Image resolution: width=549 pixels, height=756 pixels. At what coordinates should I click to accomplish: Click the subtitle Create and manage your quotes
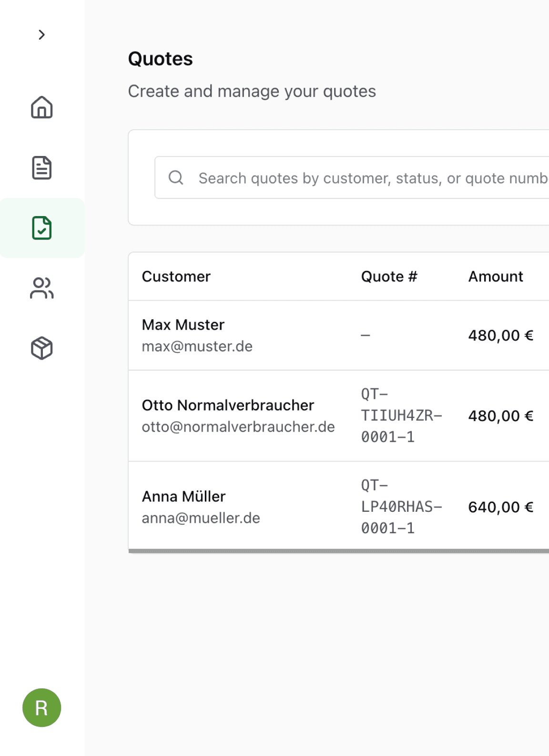tap(252, 91)
